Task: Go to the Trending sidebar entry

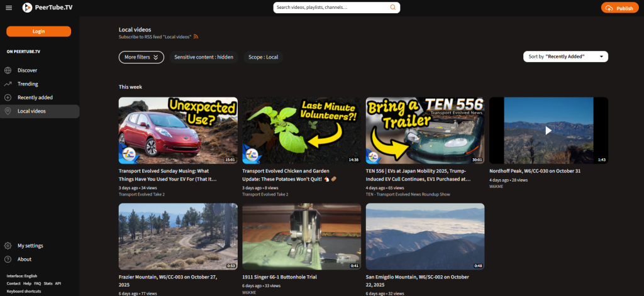Action: [40, 84]
